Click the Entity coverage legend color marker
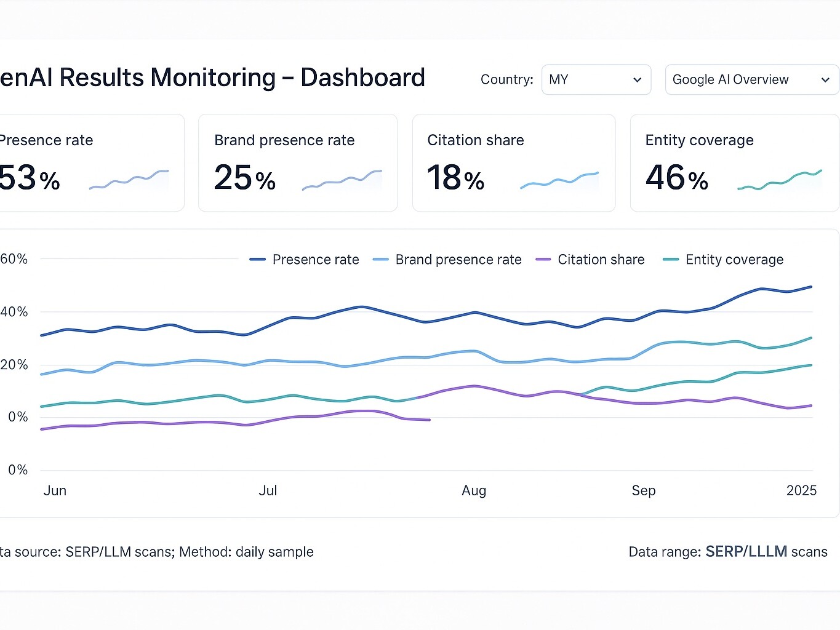The image size is (840, 630). pyautogui.click(x=670, y=259)
